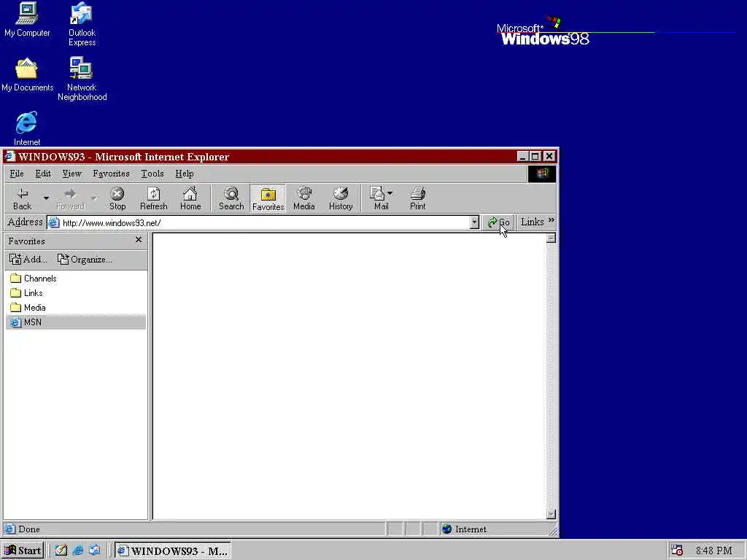Click the Links toolbar label
Screen dimensions: 747x560
(532, 222)
